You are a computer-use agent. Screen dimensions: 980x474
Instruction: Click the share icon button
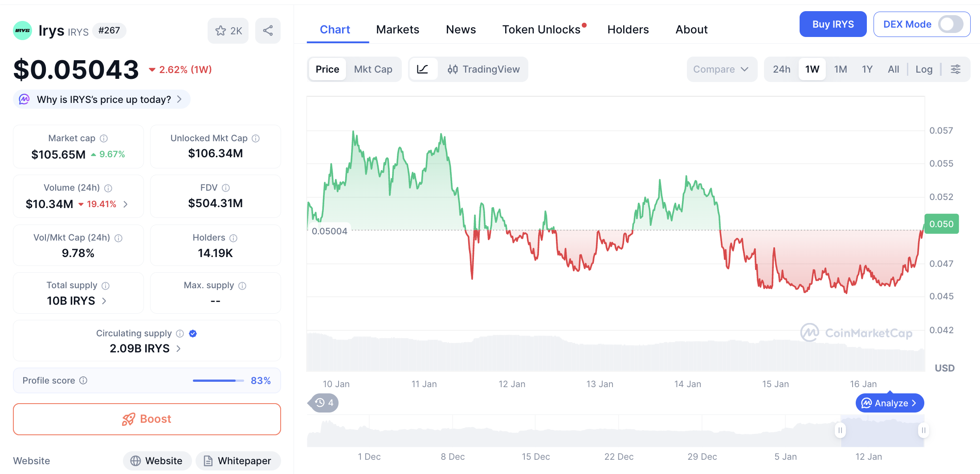coord(268,31)
